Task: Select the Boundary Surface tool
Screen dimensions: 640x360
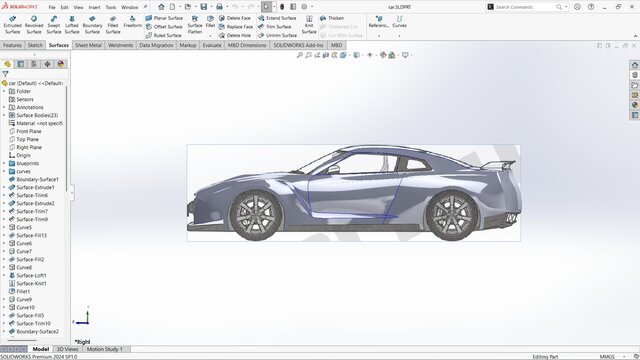Action: tap(92, 25)
